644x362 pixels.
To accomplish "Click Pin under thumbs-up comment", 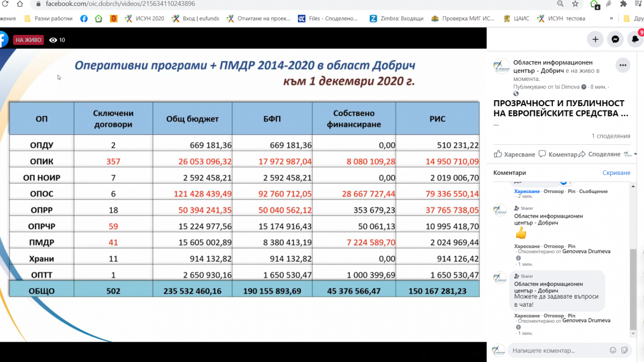I will [572, 247].
